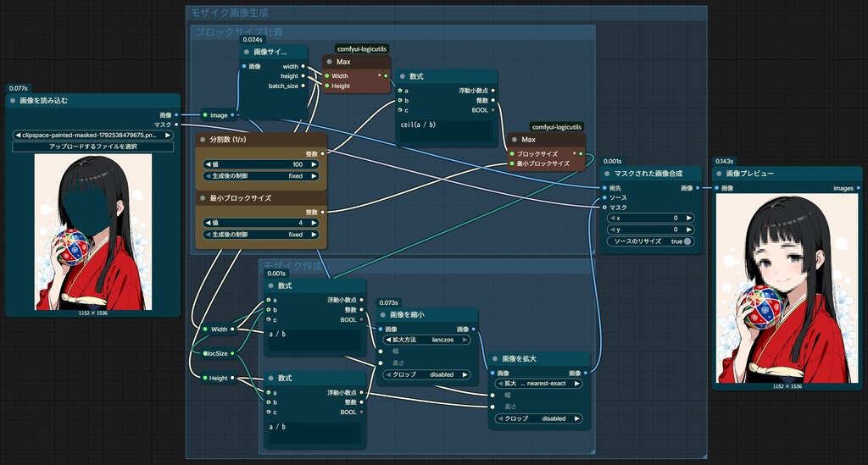Click the マスク output socket on 画像を読み込む
The height and width of the screenshot is (465, 868).
[176, 125]
